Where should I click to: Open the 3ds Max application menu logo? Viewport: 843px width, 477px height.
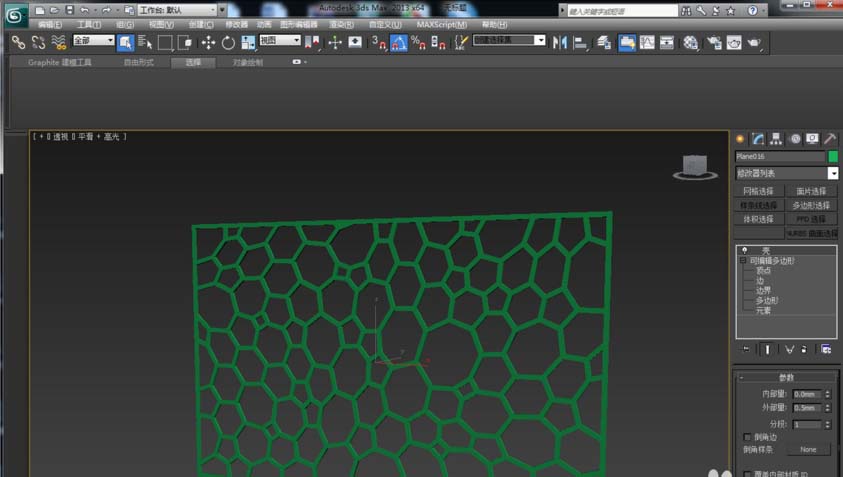pyautogui.click(x=15, y=16)
